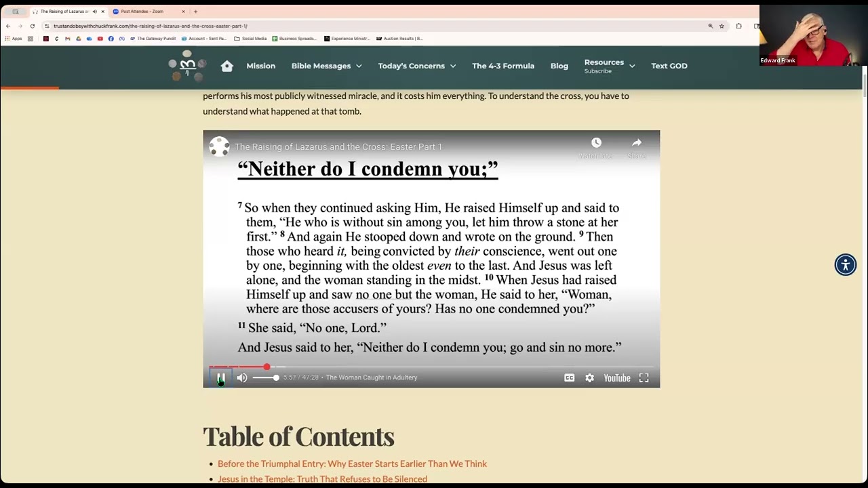Seek on the red video progress bar
Image resolution: width=868 pixels, height=488 pixels.
tap(431, 367)
